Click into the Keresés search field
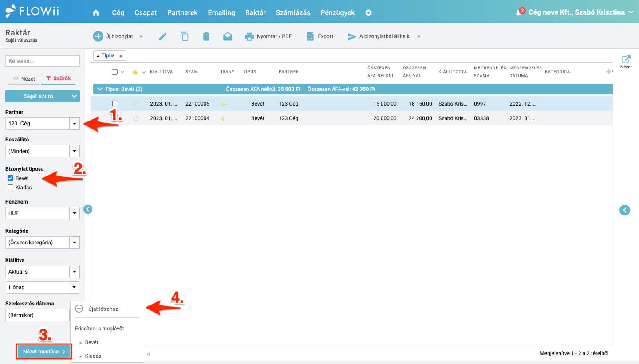Screen dimensions: 639x364 [x=43, y=61]
